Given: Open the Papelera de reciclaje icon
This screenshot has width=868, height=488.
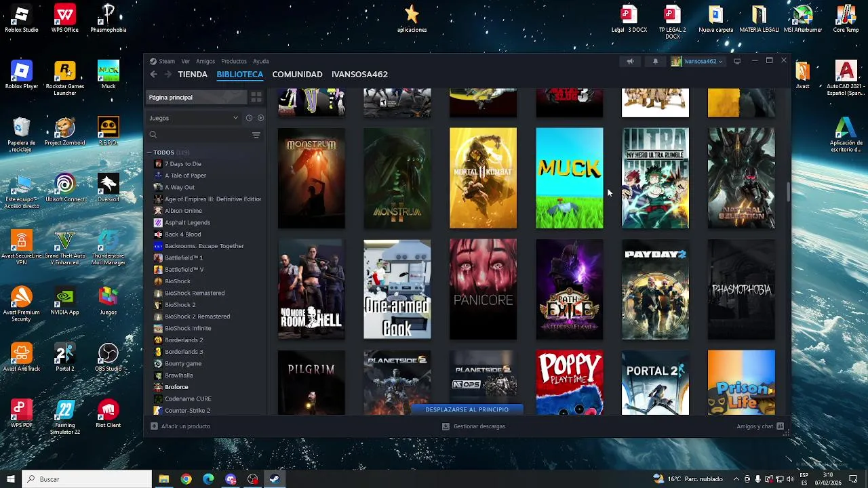Looking at the screenshot, I should click(22, 134).
